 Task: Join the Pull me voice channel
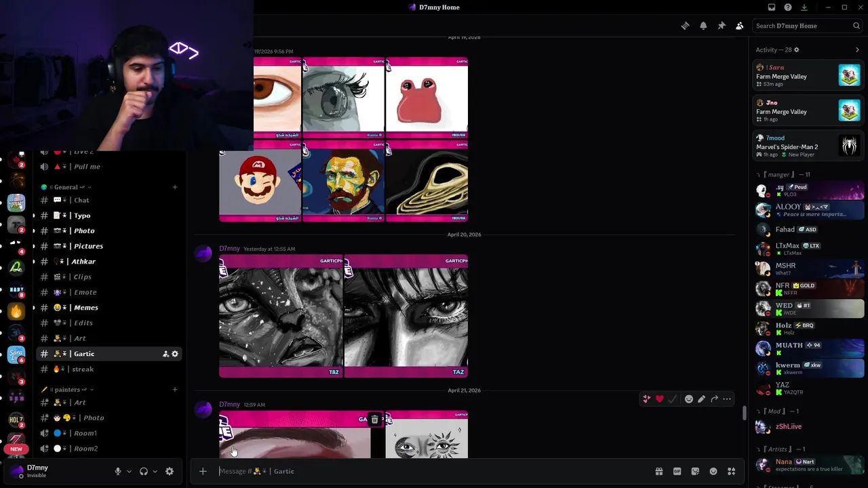[108, 167]
